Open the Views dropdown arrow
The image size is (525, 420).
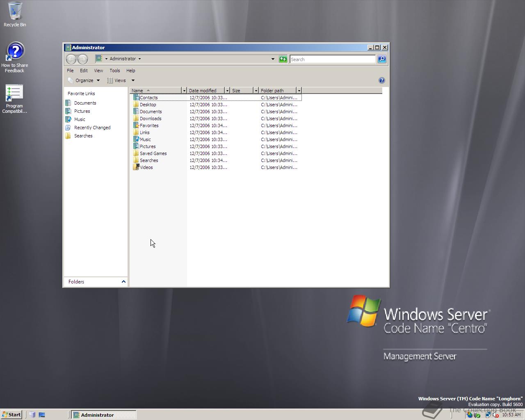coord(133,80)
